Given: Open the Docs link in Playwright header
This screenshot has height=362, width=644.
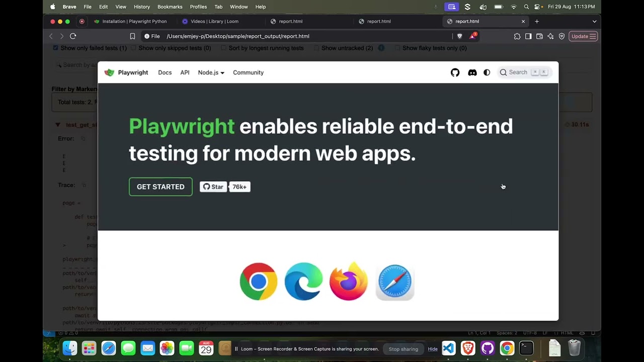Looking at the screenshot, I should [165, 72].
